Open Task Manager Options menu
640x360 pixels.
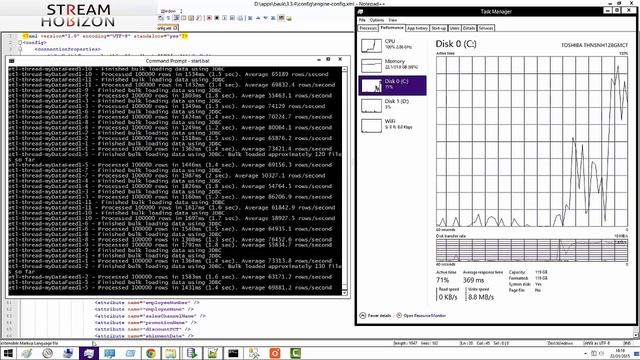point(377,20)
